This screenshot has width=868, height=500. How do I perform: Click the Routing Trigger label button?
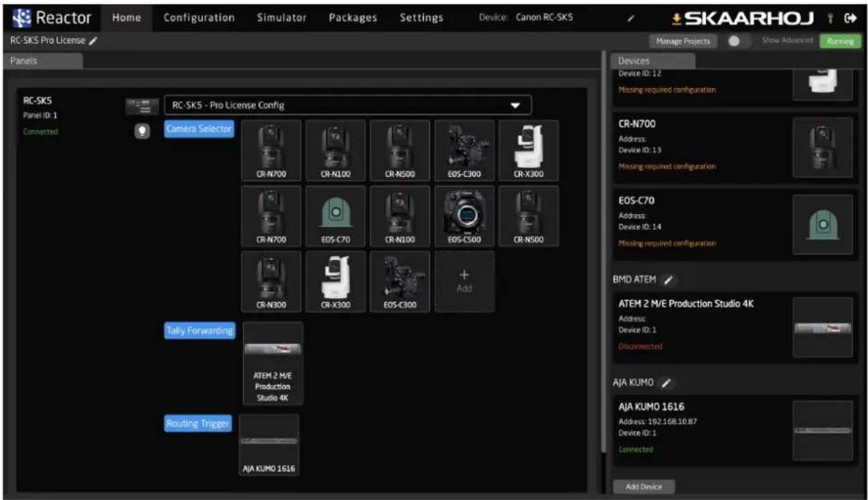click(198, 424)
